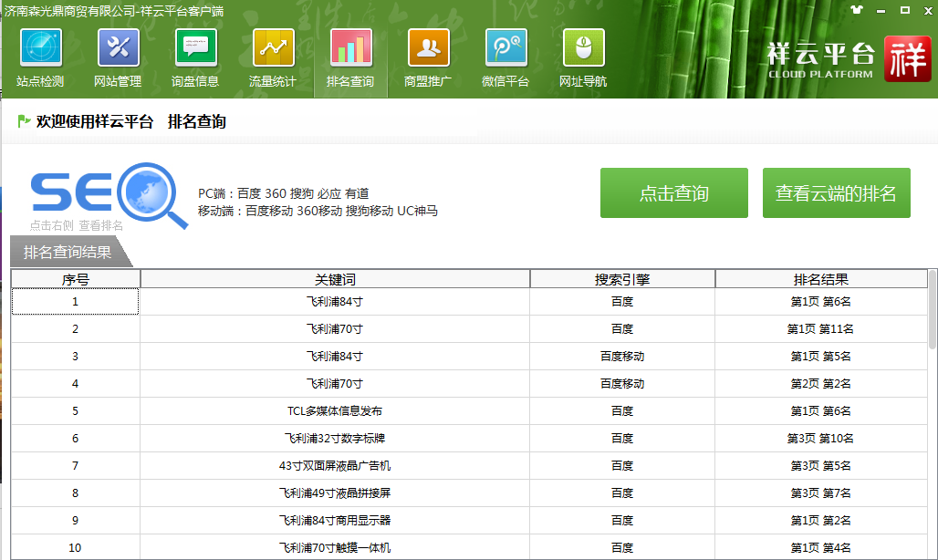Open the 网站管理 tools icon
The image size is (938, 560).
118,47
